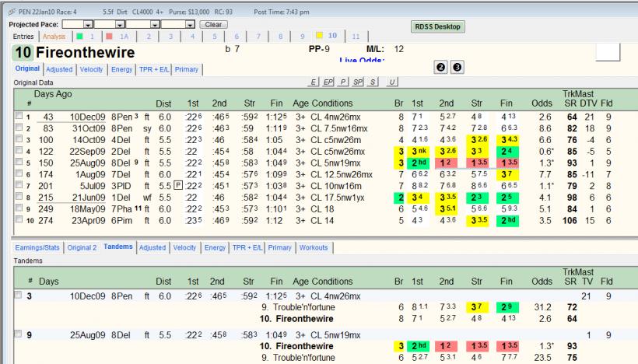Click the Live Odds label
Screen dimensions: 638x364
(361, 60)
